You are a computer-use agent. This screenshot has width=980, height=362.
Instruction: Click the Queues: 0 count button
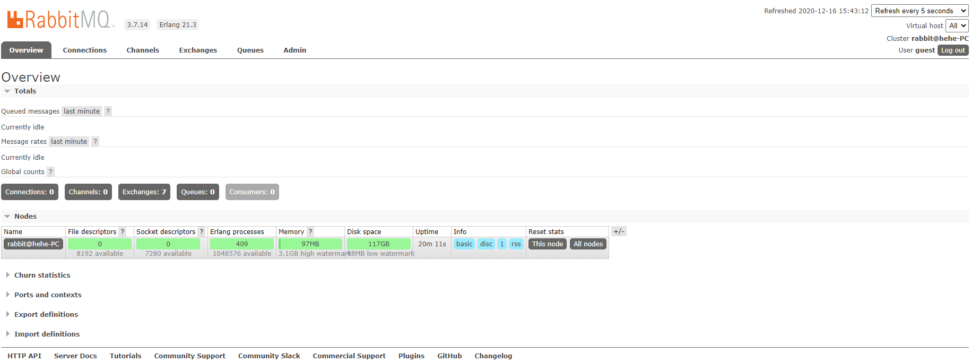pyautogui.click(x=198, y=192)
